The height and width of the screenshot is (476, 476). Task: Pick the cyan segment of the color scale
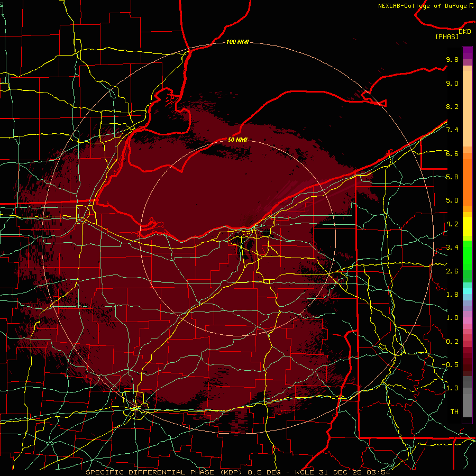[x=467, y=291]
